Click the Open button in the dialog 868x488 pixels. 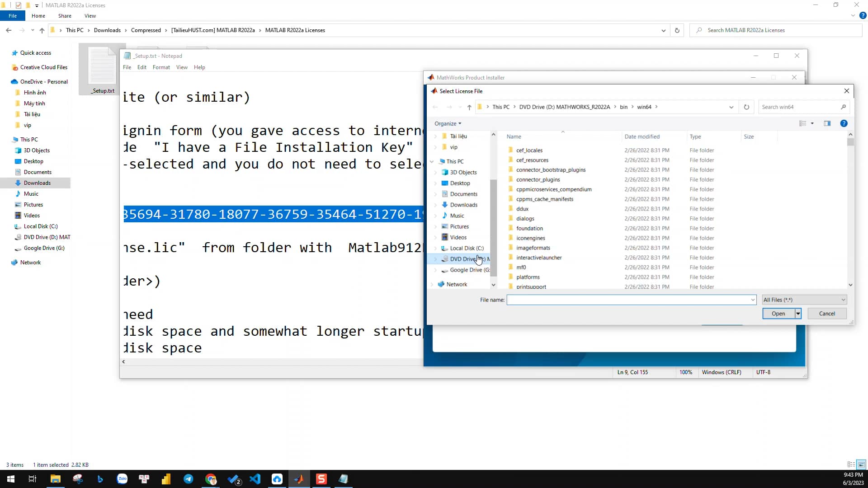pos(778,313)
